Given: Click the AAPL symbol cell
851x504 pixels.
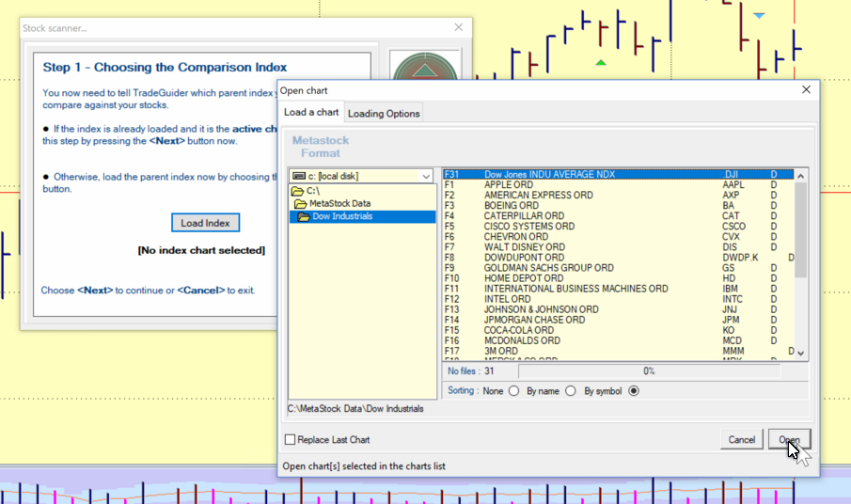Looking at the screenshot, I should pyautogui.click(x=733, y=185).
